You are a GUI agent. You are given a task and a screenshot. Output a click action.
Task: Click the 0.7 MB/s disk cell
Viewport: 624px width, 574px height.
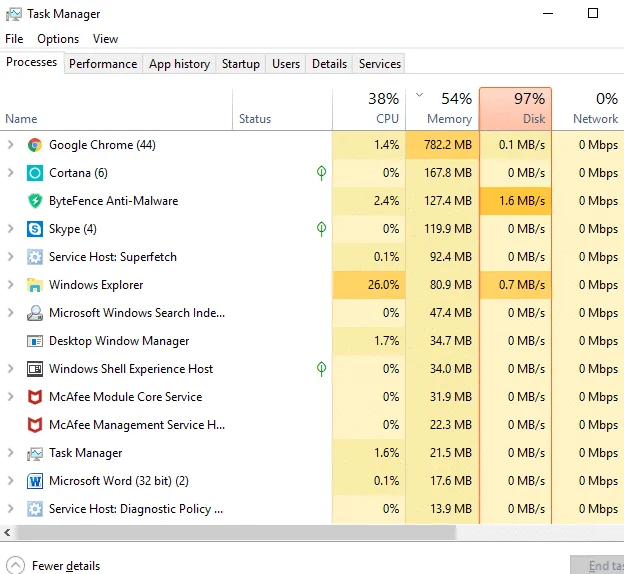[x=516, y=285]
